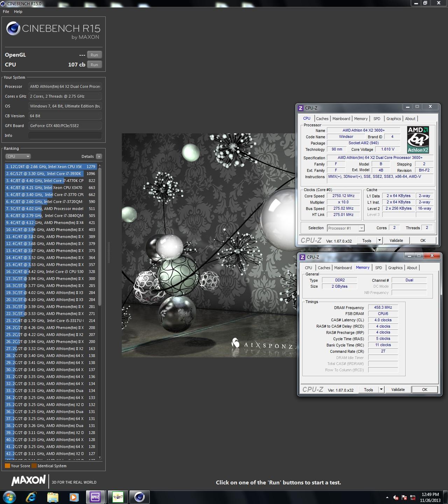This screenshot has height=504, width=448.
Task: Click the rendered scene preview image
Action: pos(209,245)
